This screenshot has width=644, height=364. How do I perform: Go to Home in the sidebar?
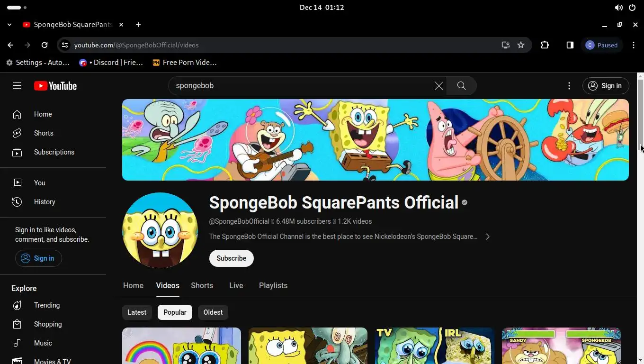(53, 114)
